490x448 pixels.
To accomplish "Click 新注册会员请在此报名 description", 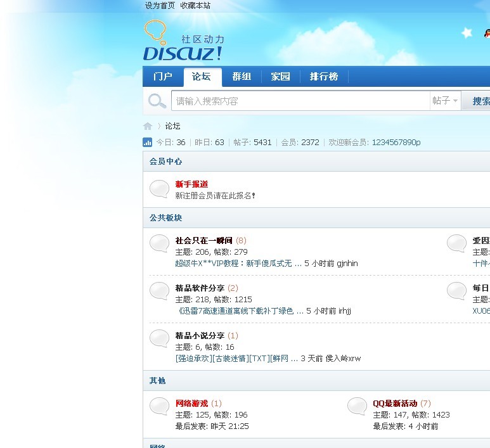I will (215, 196).
